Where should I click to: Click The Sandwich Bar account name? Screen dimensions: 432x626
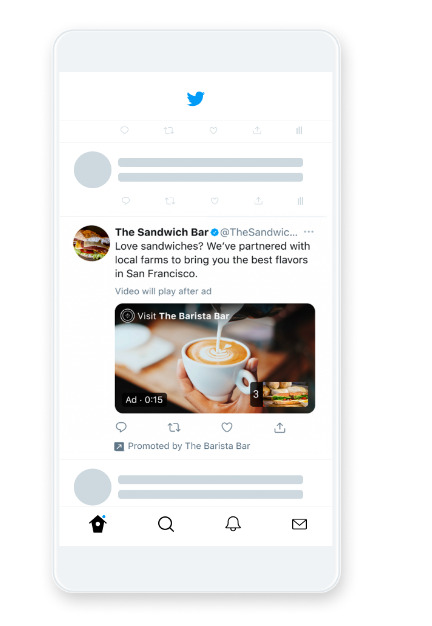tap(162, 232)
